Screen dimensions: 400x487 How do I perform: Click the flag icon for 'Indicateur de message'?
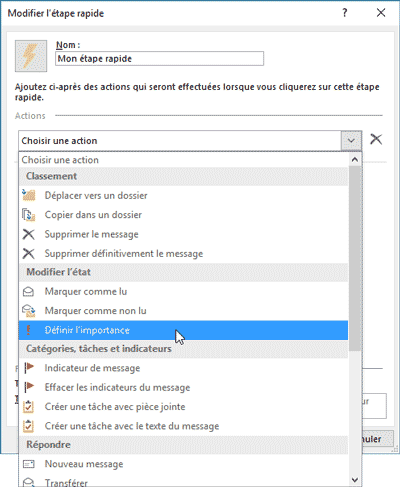29,368
